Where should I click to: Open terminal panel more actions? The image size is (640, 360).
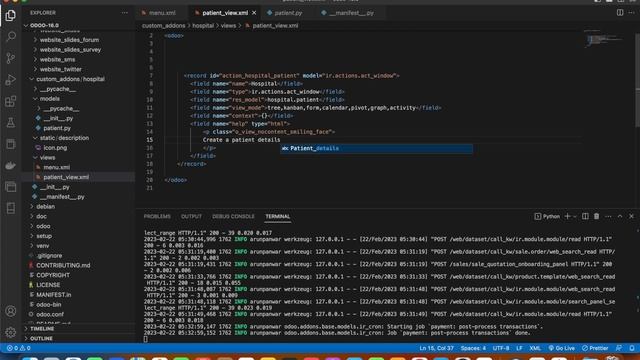click(608, 216)
